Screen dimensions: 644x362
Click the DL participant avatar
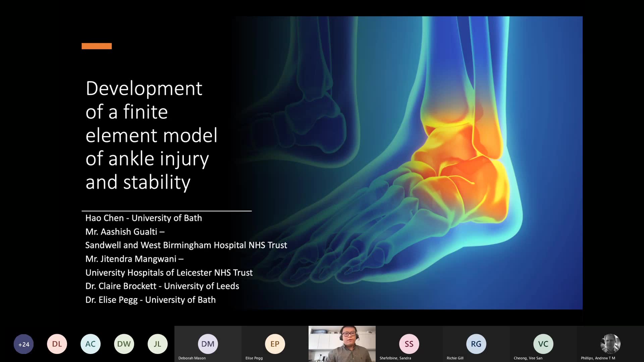point(57,344)
